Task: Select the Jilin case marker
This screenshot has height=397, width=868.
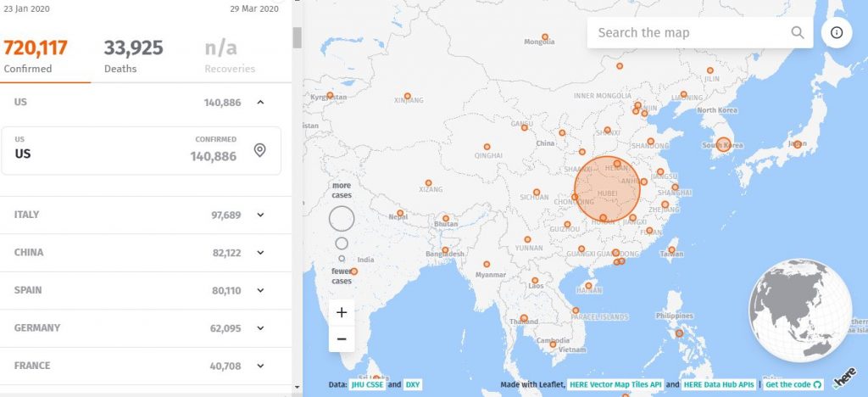Action: [709, 70]
